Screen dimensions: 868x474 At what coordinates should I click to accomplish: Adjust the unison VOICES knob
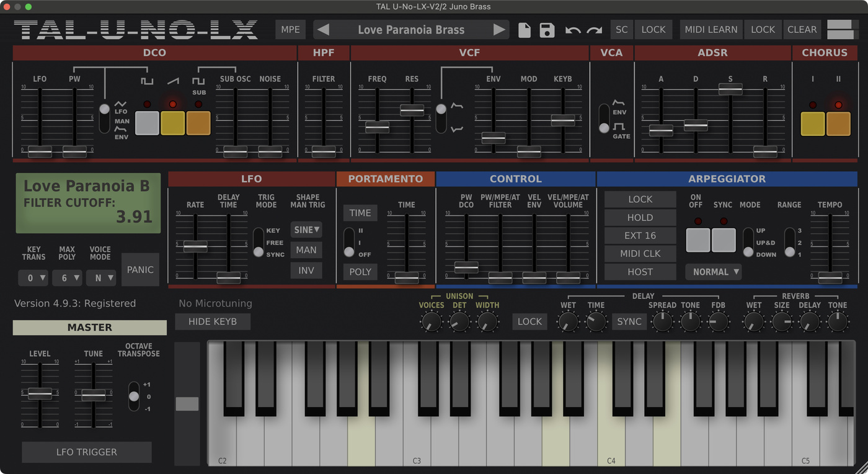click(x=431, y=321)
